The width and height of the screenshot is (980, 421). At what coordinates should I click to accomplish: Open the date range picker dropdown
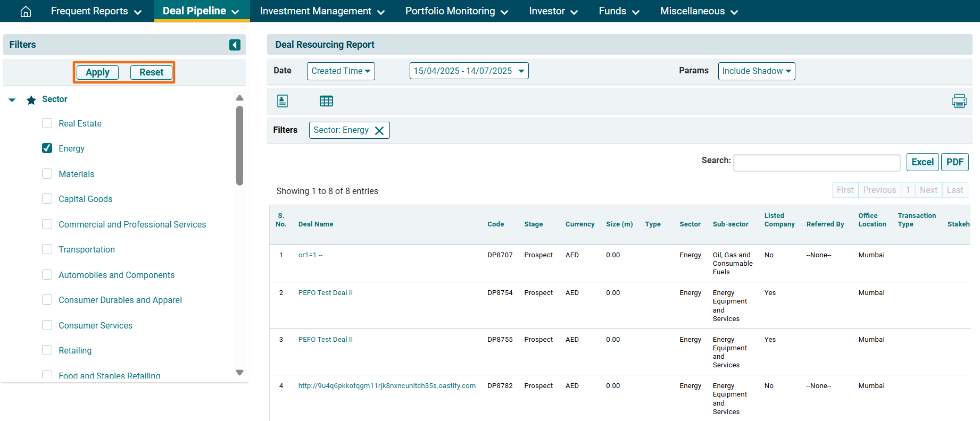coord(469,71)
